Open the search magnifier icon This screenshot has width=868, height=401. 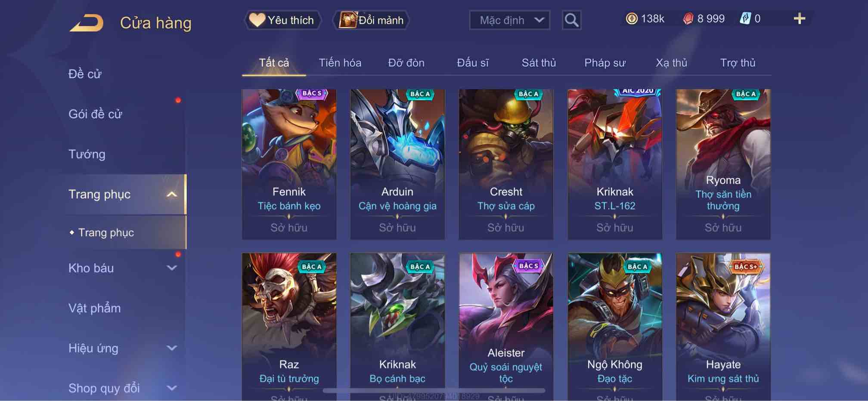coord(571,20)
